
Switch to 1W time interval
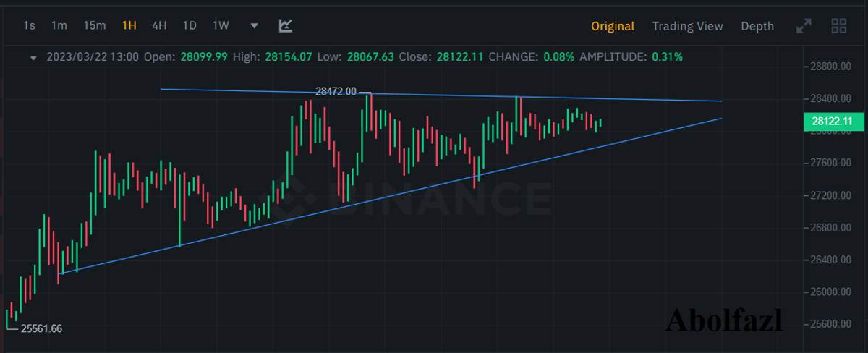click(x=221, y=26)
